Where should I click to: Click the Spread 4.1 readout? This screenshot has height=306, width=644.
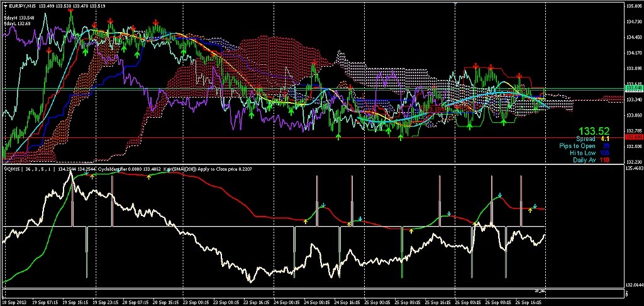[x=592, y=139]
